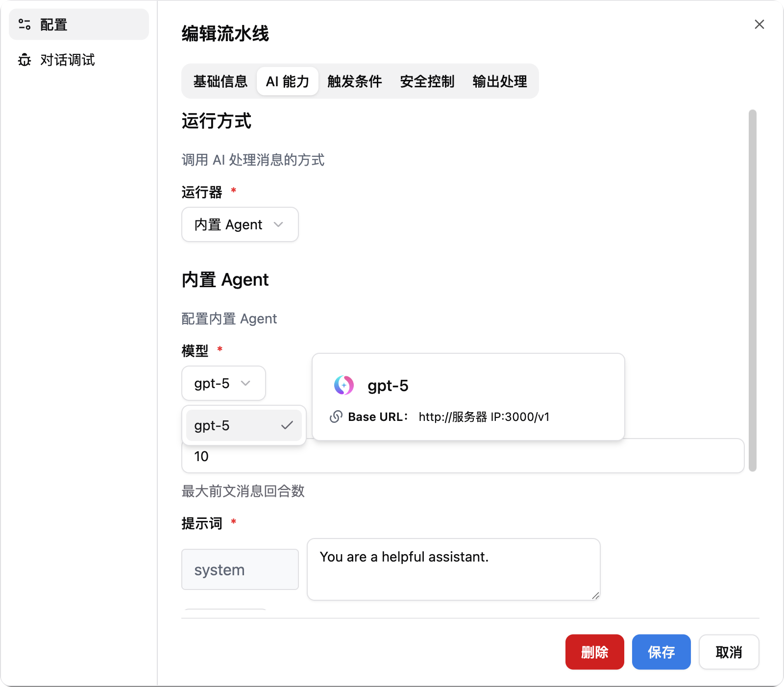
Task: Click the blue 保存 button
Action: point(661,652)
